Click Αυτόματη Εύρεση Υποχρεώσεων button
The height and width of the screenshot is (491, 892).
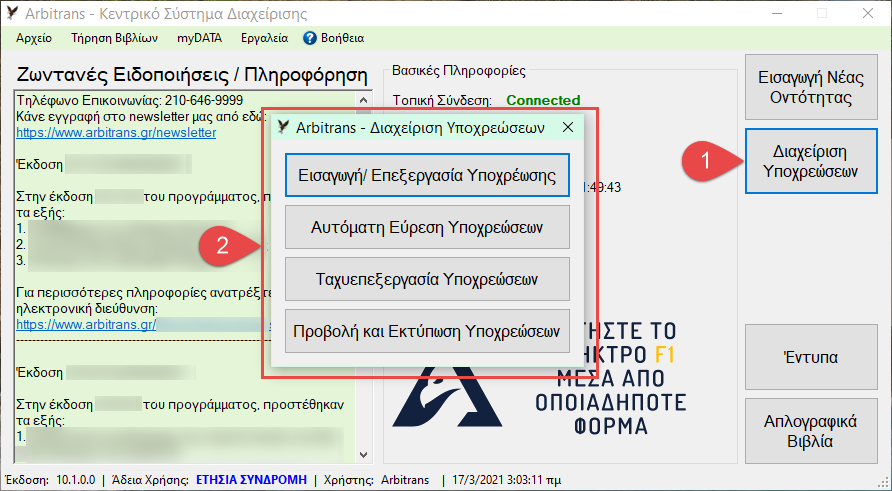click(427, 228)
